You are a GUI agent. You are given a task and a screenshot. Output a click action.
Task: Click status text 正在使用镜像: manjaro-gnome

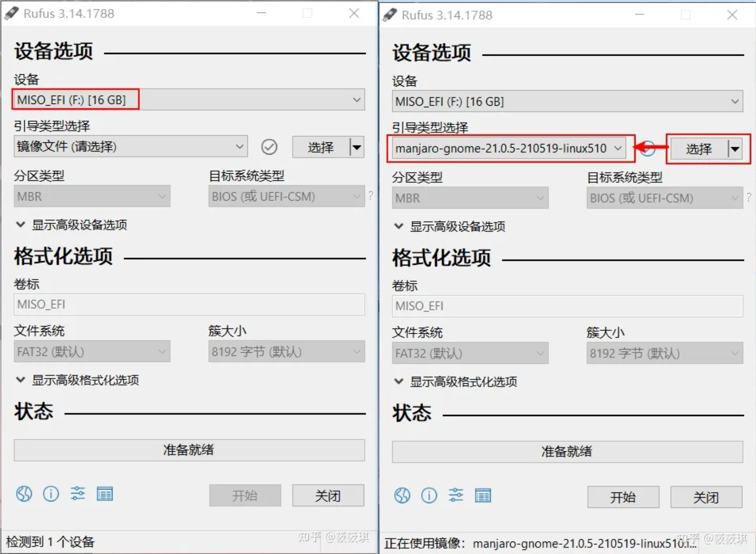pos(540,543)
